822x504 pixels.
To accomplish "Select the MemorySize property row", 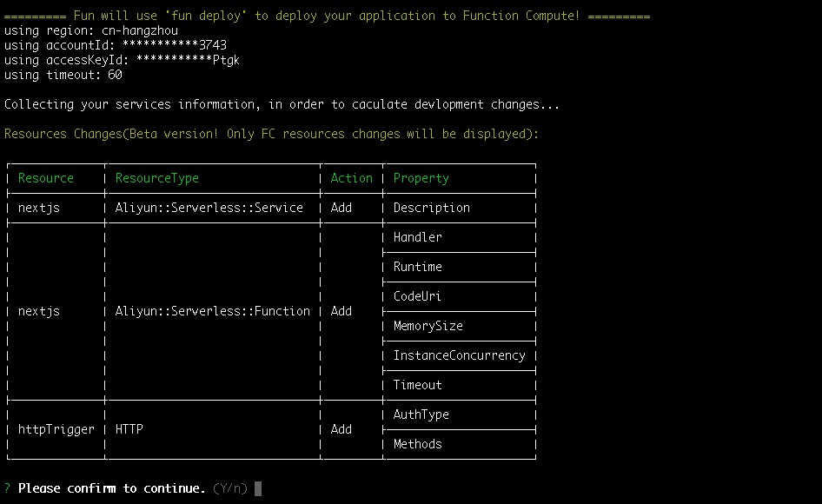I will click(x=428, y=326).
